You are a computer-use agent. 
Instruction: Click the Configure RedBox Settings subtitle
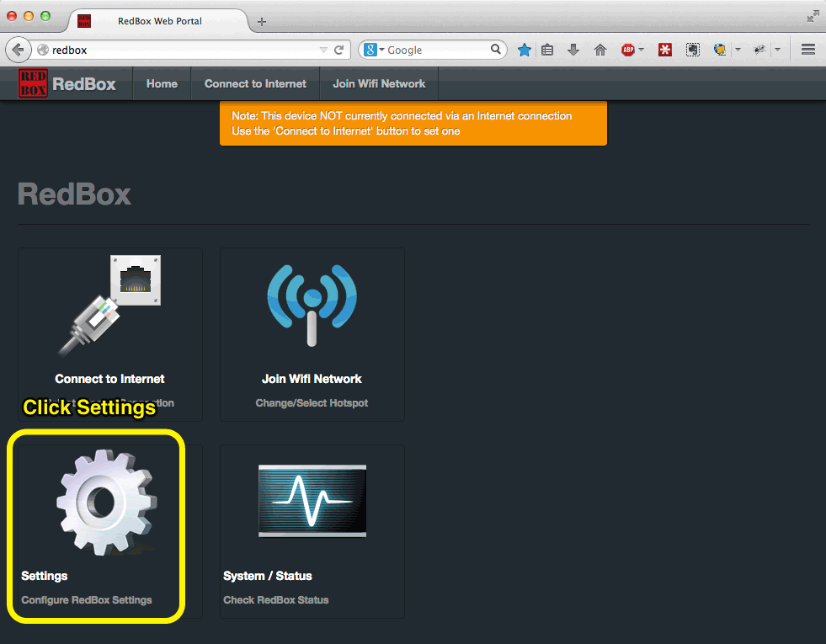click(87, 600)
